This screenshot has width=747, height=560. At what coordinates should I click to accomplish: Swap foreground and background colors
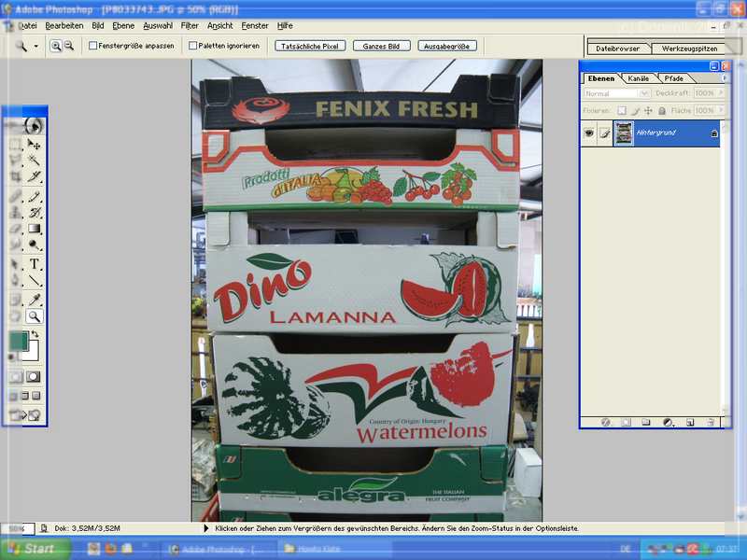pyautogui.click(x=35, y=334)
